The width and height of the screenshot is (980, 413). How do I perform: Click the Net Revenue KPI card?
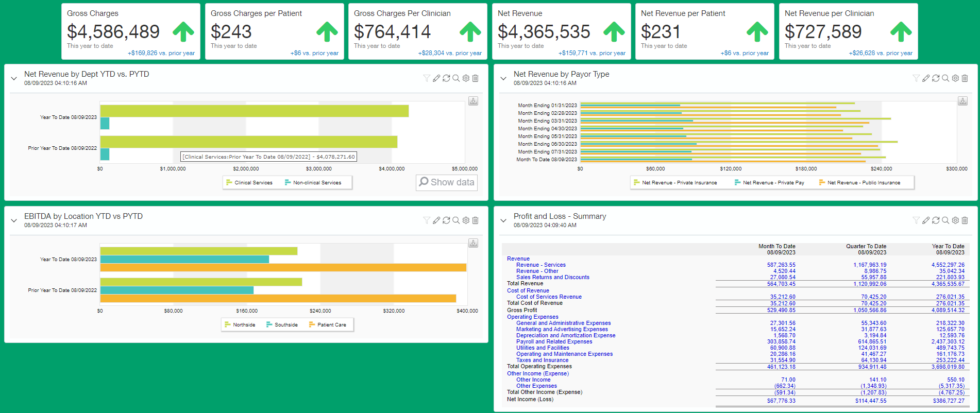pos(561,32)
